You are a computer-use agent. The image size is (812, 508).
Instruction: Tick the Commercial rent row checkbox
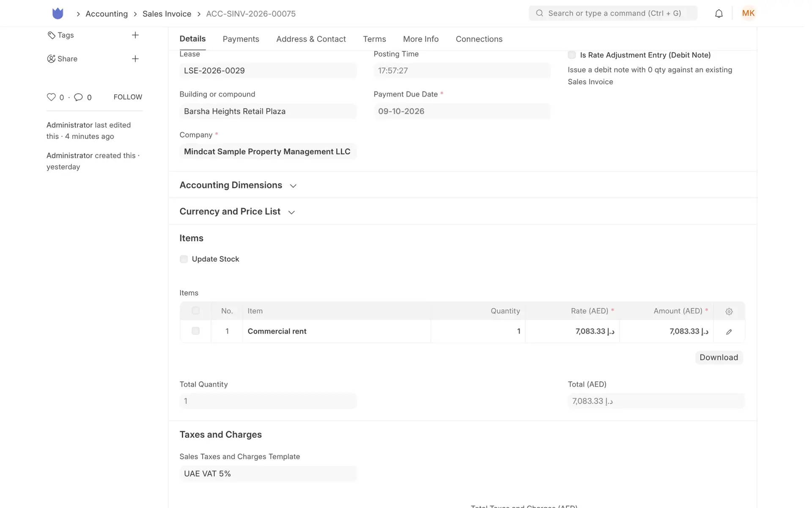(195, 331)
